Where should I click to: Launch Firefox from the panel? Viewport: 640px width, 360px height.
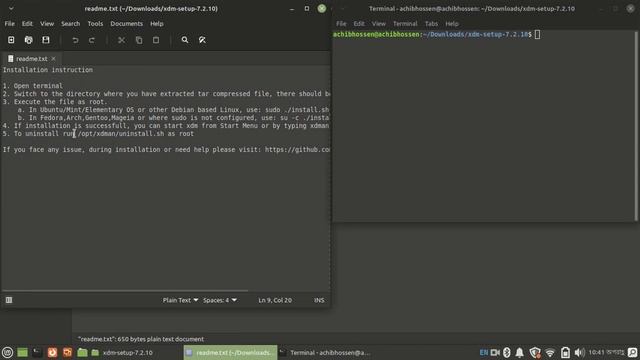click(x=52, y=352)
